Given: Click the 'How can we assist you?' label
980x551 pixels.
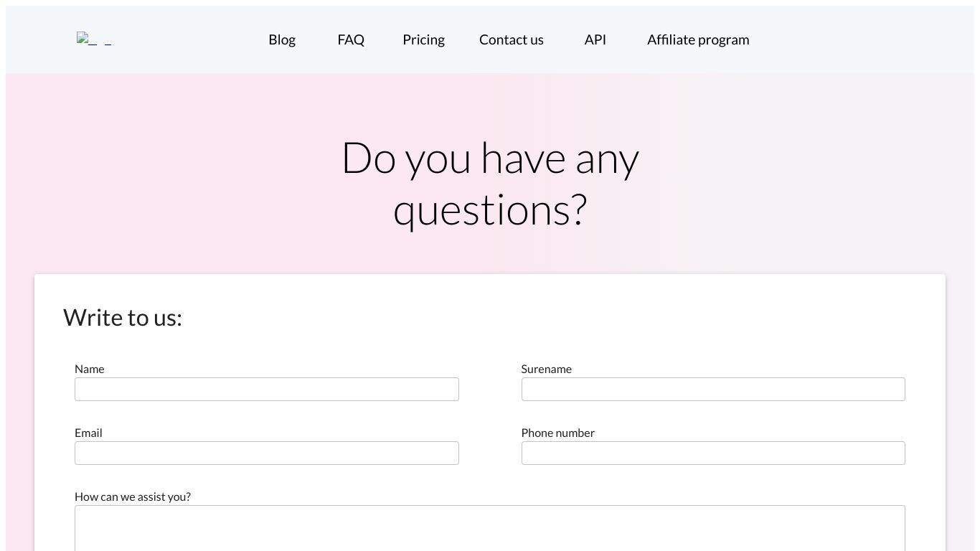Looking at the screenshot, I should pyautogui.click(x=133, y=496).
